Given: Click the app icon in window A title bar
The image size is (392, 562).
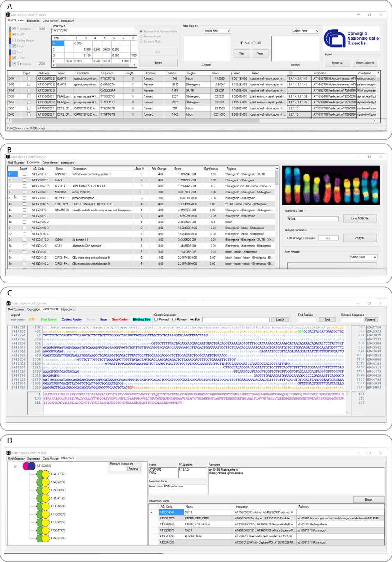Looking at the screenshot, I should (x=8, y=15).
